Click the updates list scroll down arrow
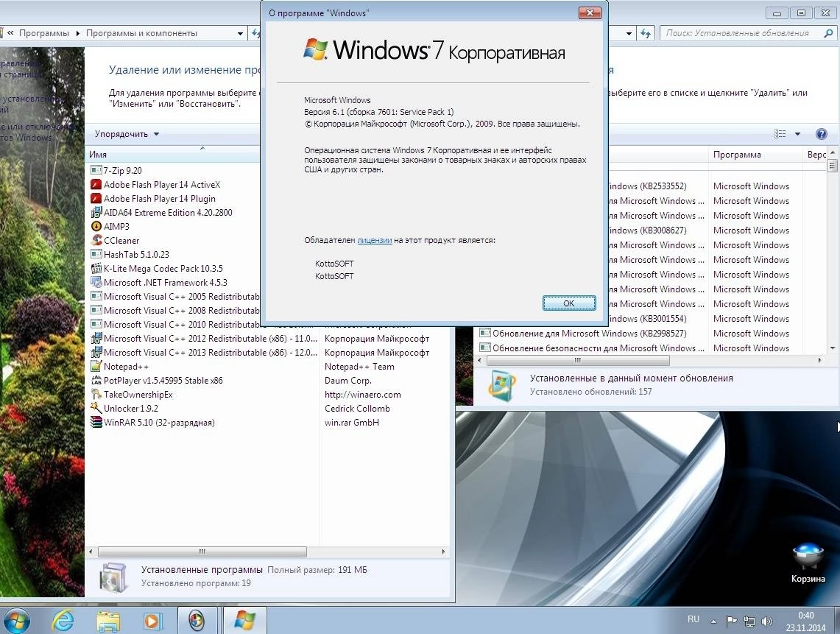 (x=833, y=348)
